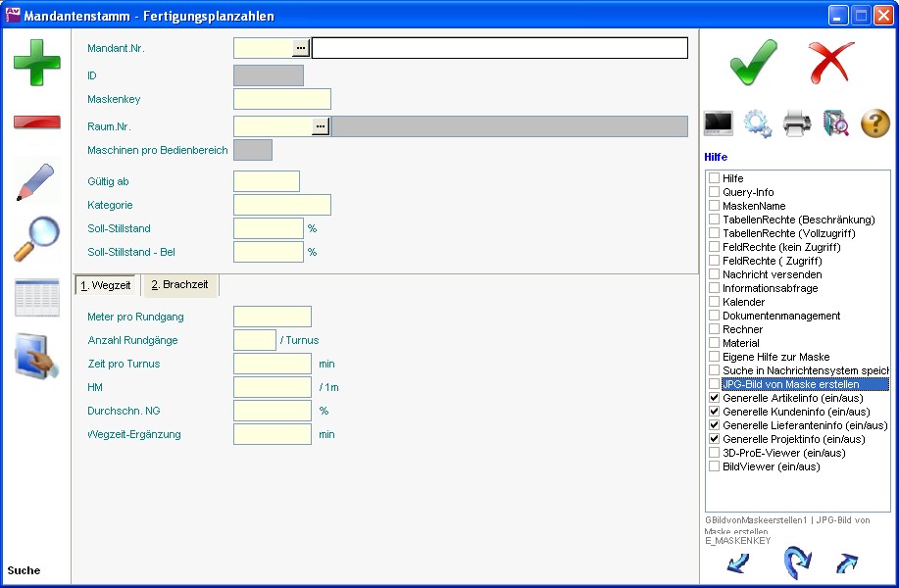This screenshot has height=588, width=899.
Task: Click into the Gültig ab field
Action: pos(266,181)
